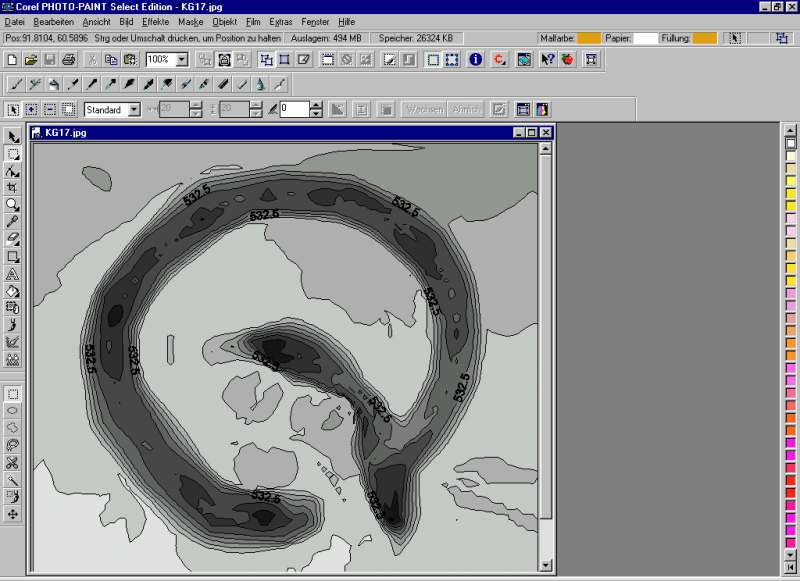Click the What's This help pointer icon
The height and width of the screenshot is (581, 800).
coord(548,60)
